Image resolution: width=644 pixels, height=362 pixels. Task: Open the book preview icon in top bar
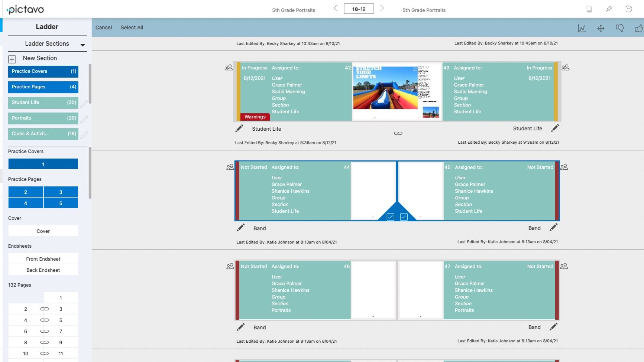[589, 8]
